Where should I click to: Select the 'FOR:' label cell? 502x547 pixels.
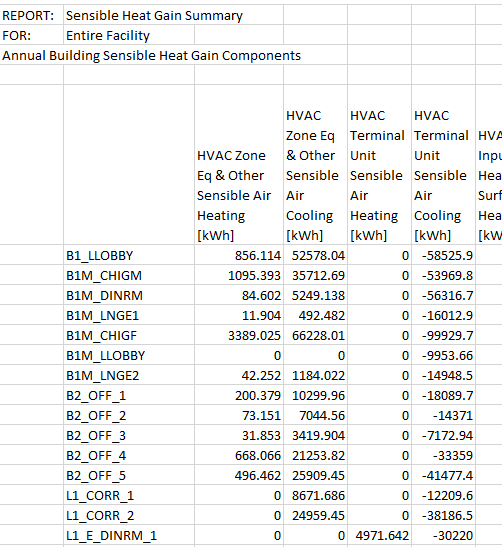pos(31,36)
